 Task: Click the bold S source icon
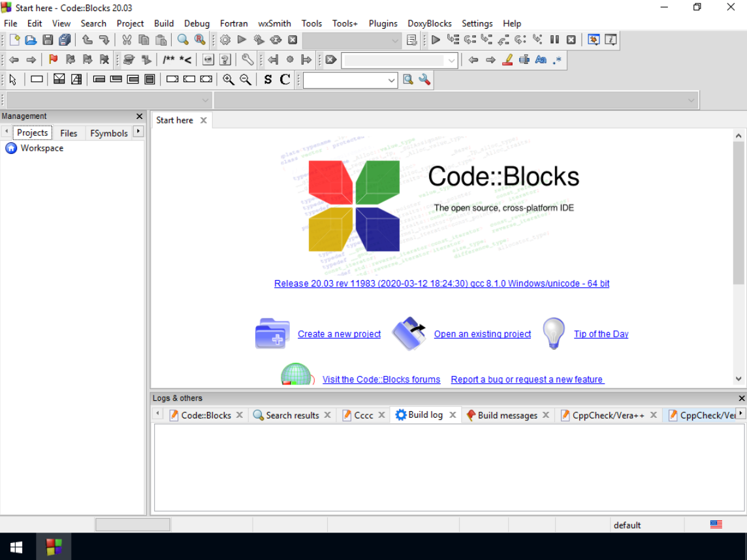(268, 80)
